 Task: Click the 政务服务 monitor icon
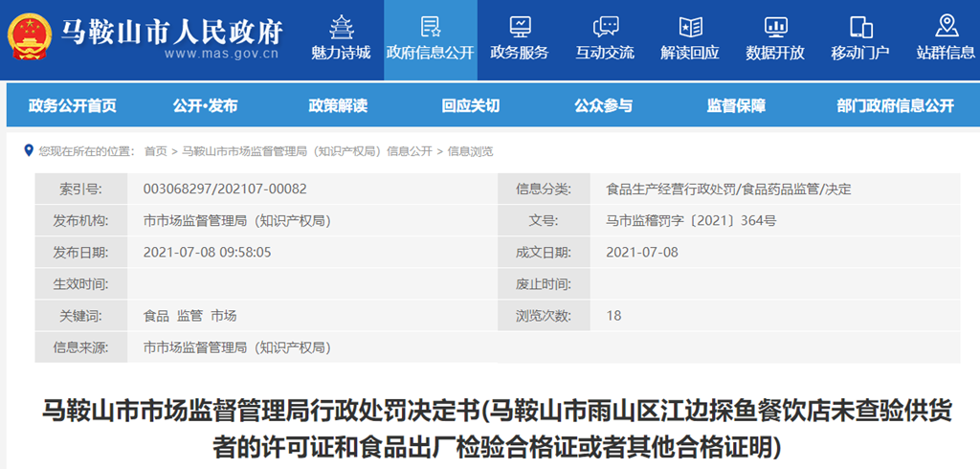[x=520, y=26]
